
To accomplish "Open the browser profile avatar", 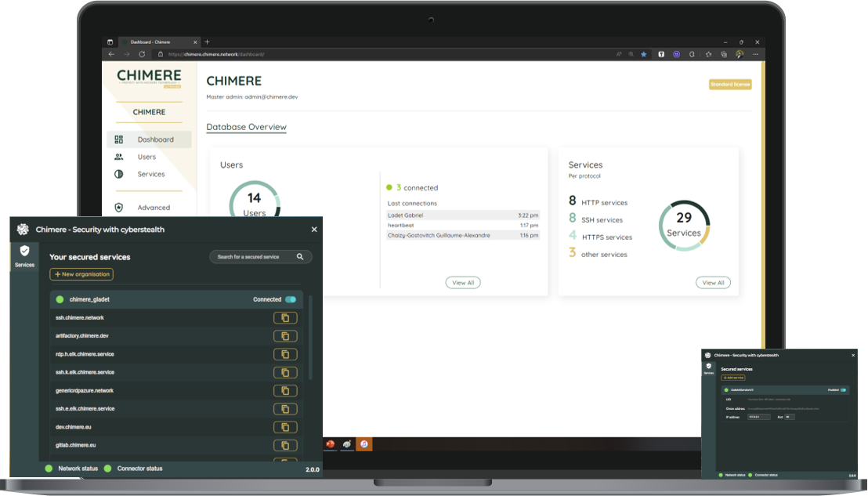I will [x=740, y=54].
